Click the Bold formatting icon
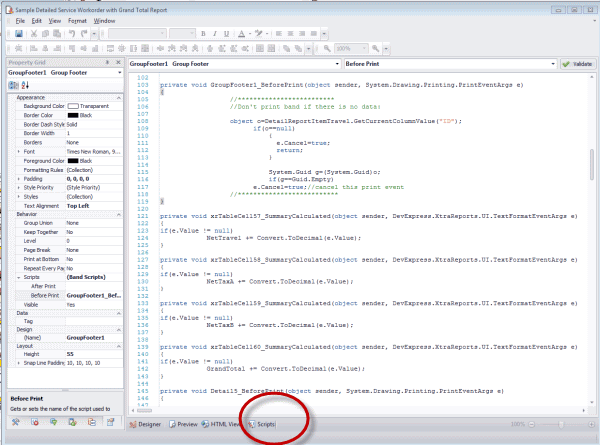 pyautogui.click(x=203, y=33)
